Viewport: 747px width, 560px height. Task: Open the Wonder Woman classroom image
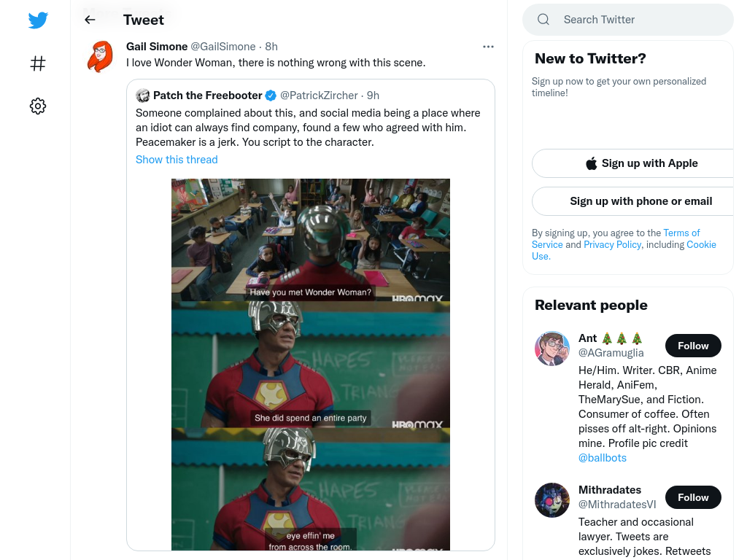tap(311, 239)
